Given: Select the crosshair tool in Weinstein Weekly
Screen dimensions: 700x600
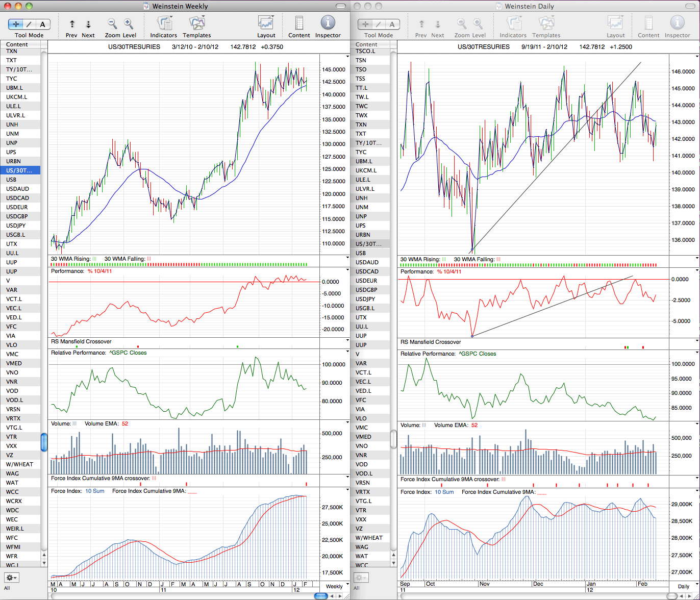Looking at the screenshot, I should point(16,24).
